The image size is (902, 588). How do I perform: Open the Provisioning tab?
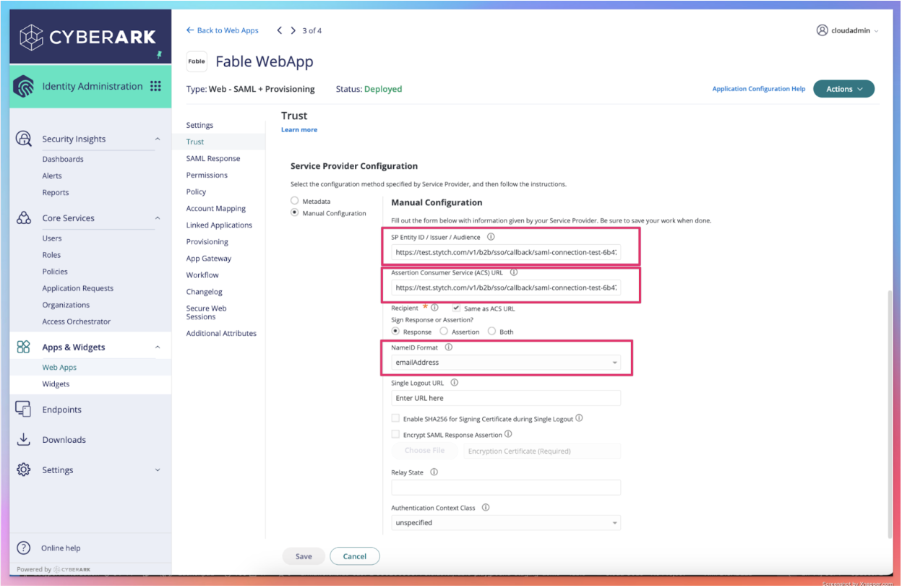pyautogui.click(x=207, y=241)
